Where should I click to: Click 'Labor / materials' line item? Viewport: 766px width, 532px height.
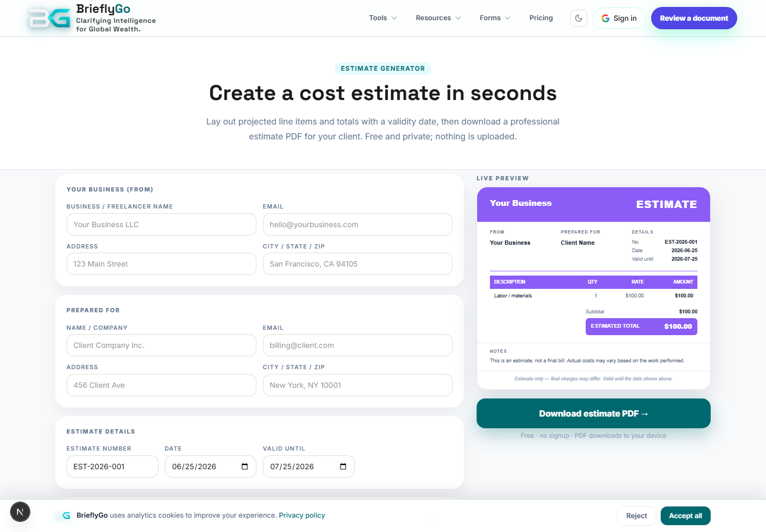click(513, 296)
